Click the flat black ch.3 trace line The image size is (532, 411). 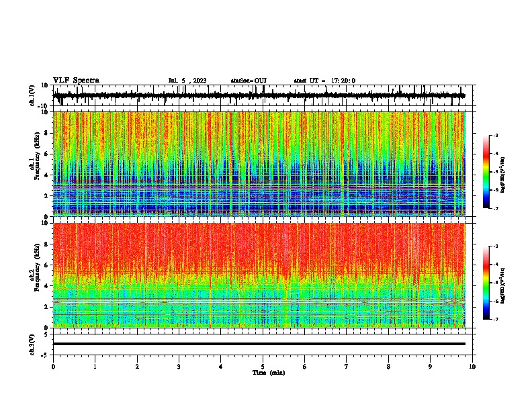click(259, 344)
